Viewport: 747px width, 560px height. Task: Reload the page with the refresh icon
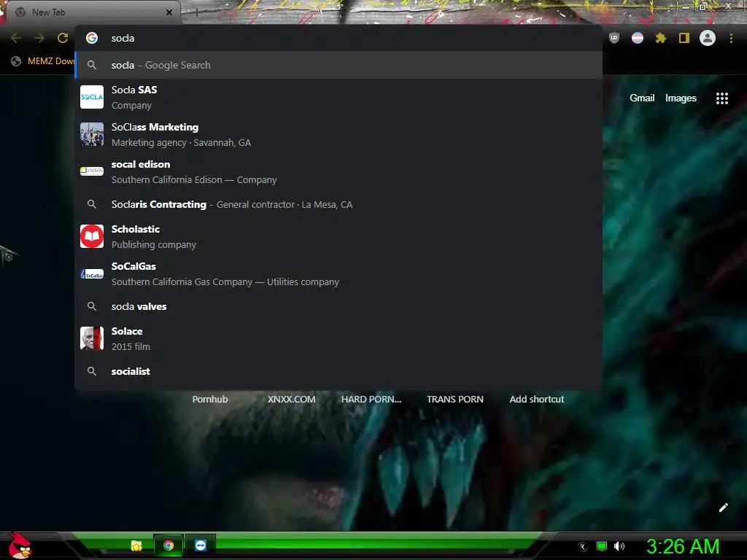coord(63,38)
